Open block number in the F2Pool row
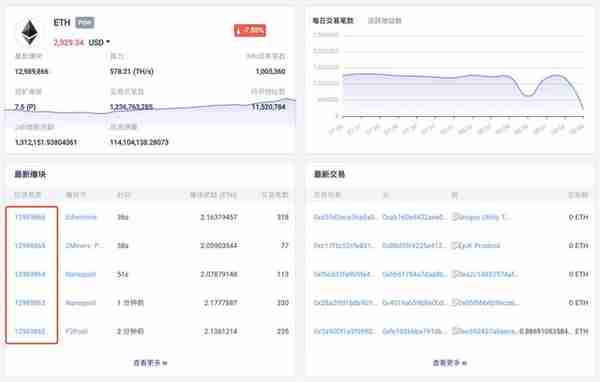Image resolution: width=600 pixels, height=382 pixels. (x=30, y=331)
